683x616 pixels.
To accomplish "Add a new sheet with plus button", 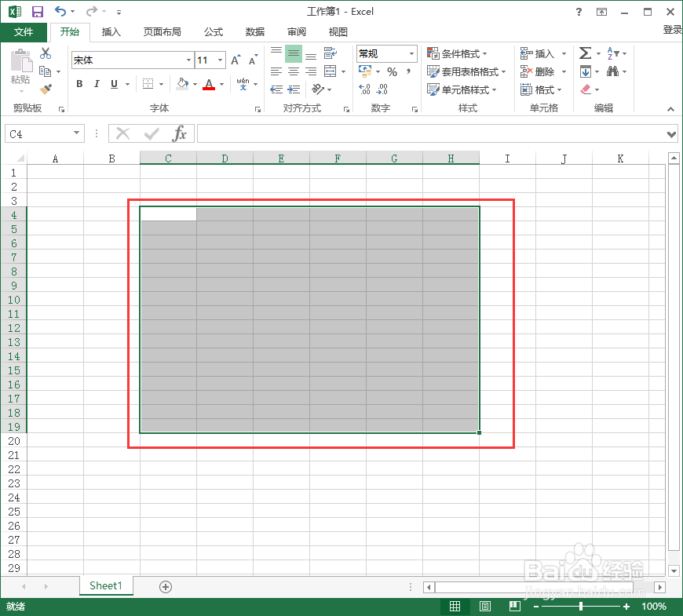I will click(x=166, y=587).
